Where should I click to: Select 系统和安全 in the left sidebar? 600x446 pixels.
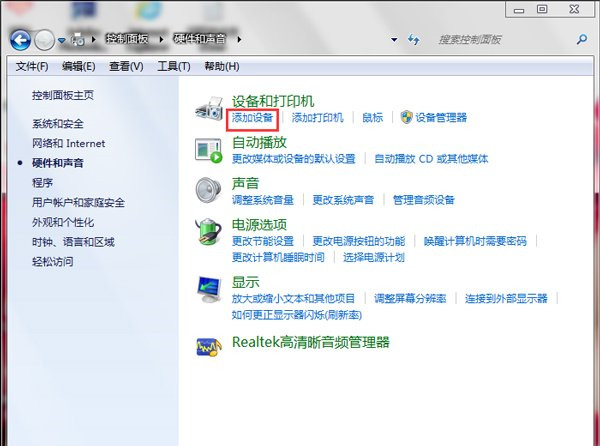(58, 124)
